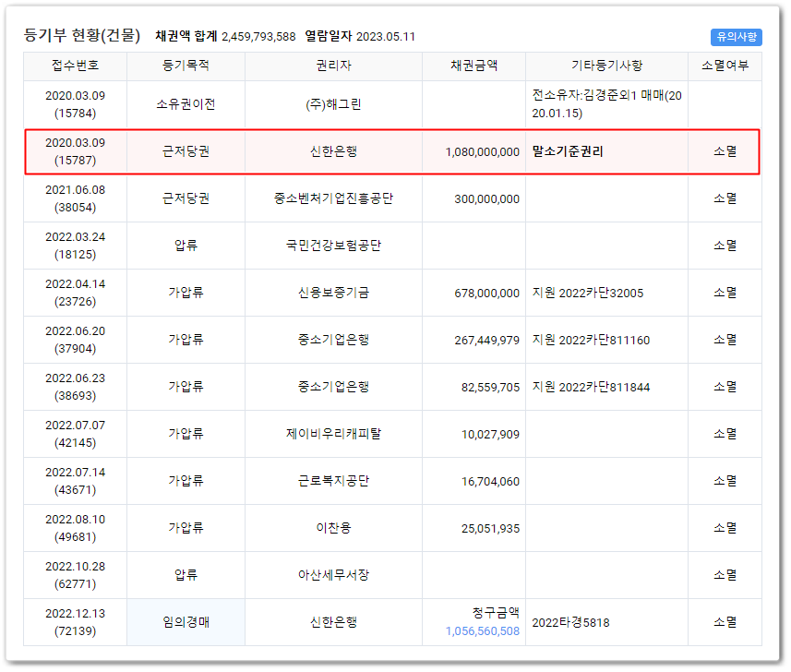Click receipt number 2021.06.08 (38054)
The width and height of the screenshot is (791, 672).
click(75, 198)
